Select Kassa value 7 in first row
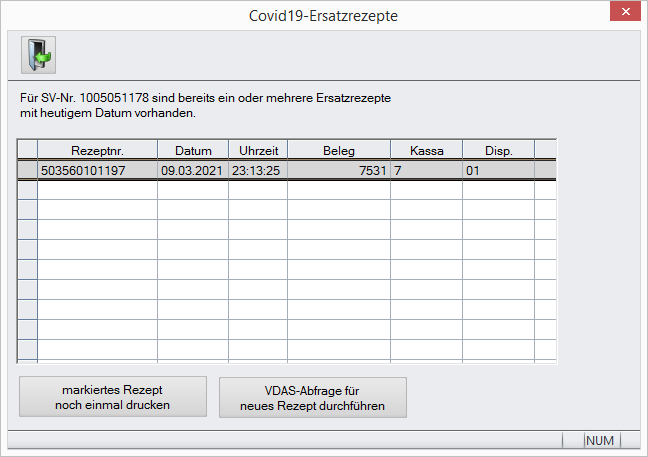 [x=426, y=170]
